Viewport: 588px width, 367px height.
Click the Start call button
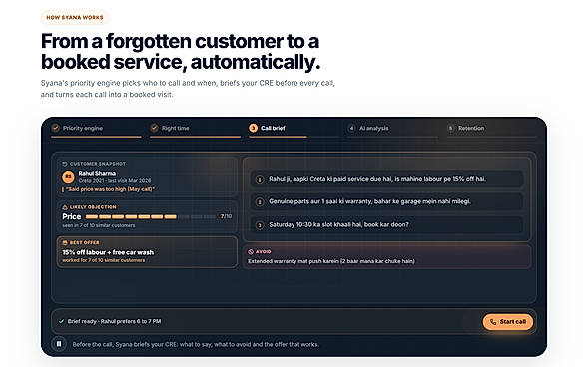click(508, 322)
